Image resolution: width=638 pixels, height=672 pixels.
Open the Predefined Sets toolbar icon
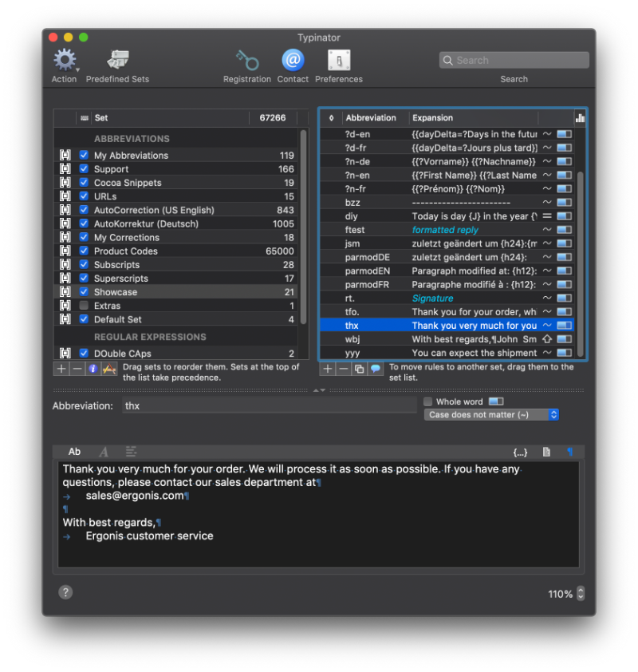(117, 61)
